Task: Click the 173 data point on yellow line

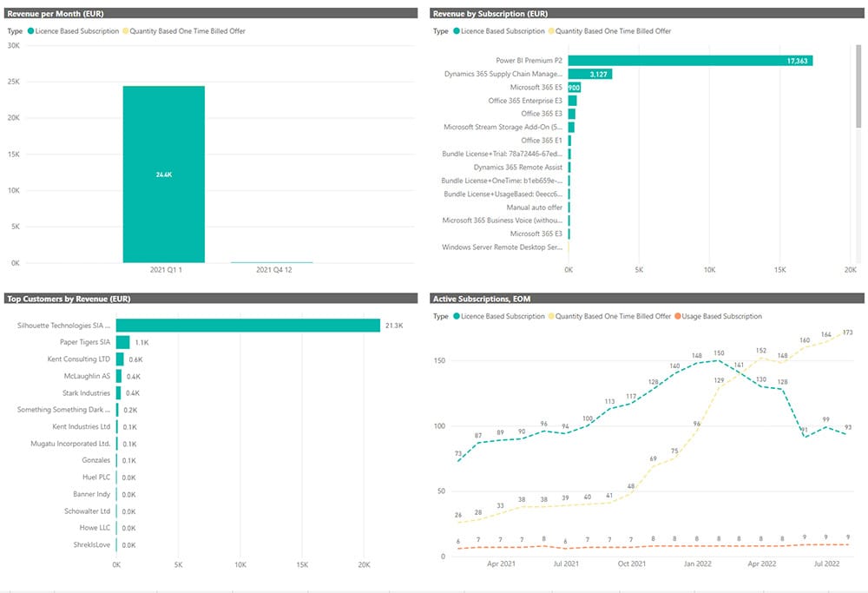Action: (x=847, y=339)
